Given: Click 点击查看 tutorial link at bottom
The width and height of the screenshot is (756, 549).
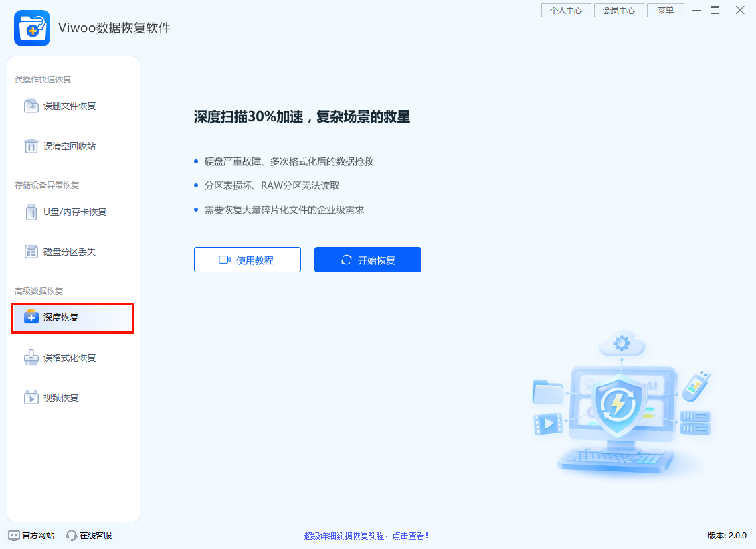Looking at the screenshot, I should pyautogui.click(x=410, y=535).
